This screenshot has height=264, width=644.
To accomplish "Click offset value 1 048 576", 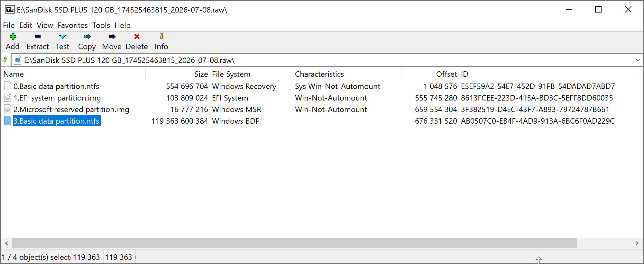I will (440, 86).
